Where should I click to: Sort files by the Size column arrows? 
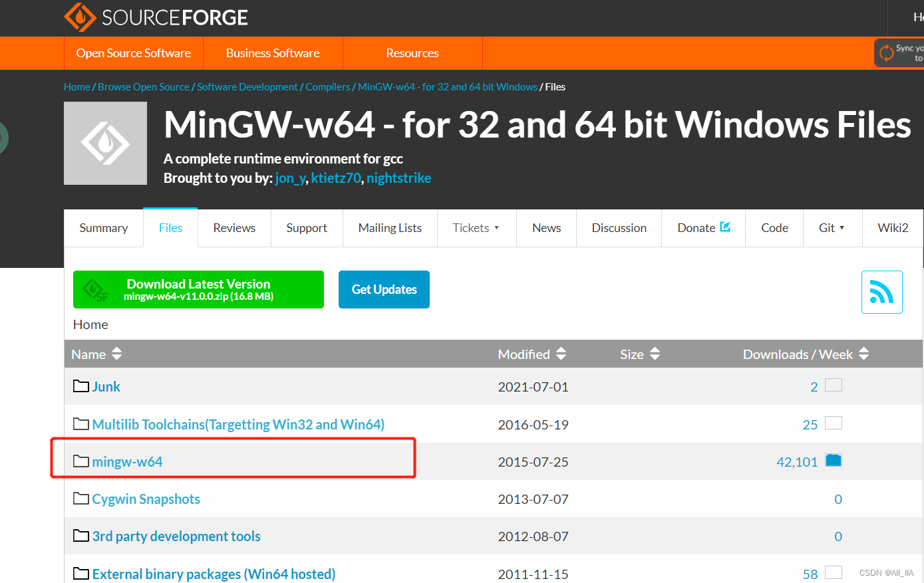(655, 354)
